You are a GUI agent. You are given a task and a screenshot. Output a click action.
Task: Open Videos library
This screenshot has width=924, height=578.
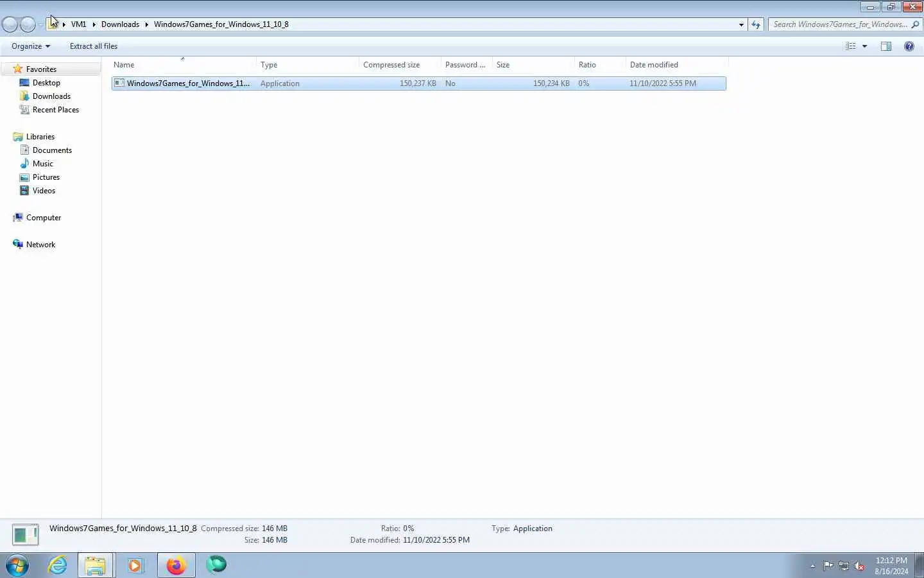[44, 191]
